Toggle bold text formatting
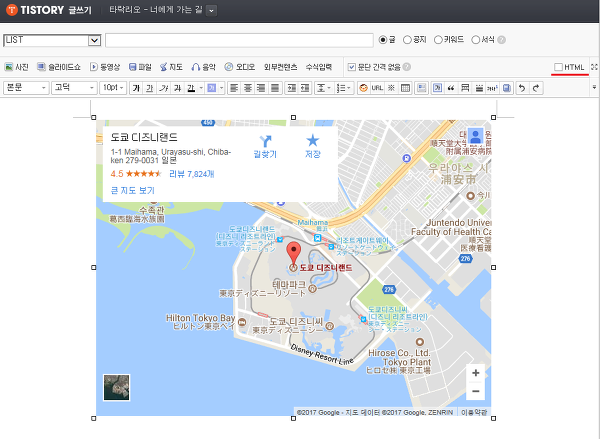 (x=135, y=88)
